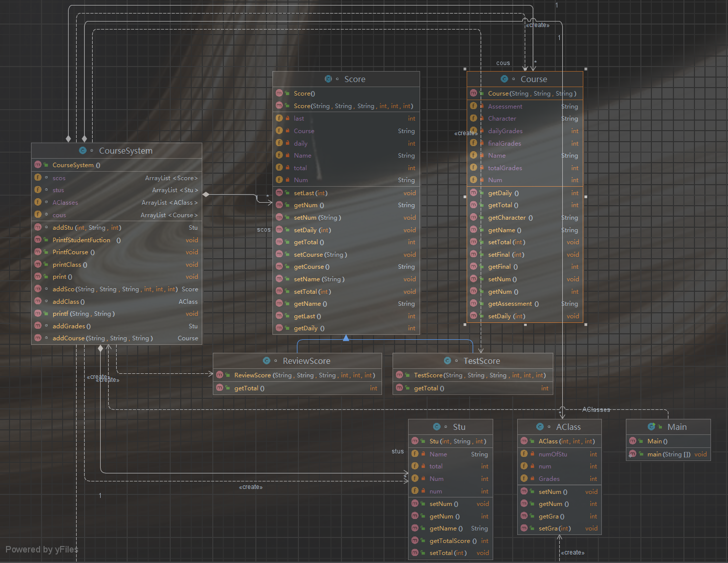Select the setDaily(int) method in Score

(346, 230)
